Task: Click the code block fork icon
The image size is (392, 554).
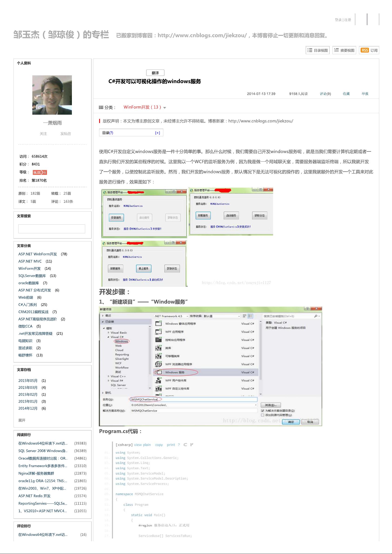Action: 192,445
